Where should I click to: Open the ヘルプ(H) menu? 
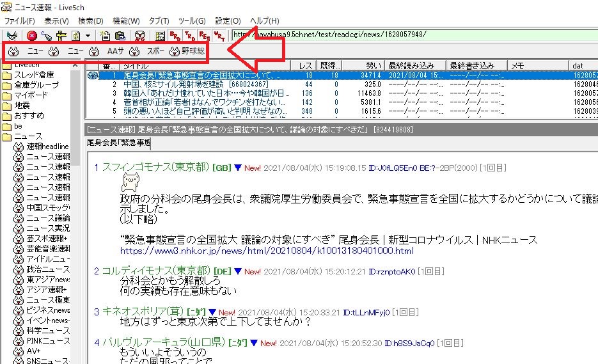click(265, 21)
